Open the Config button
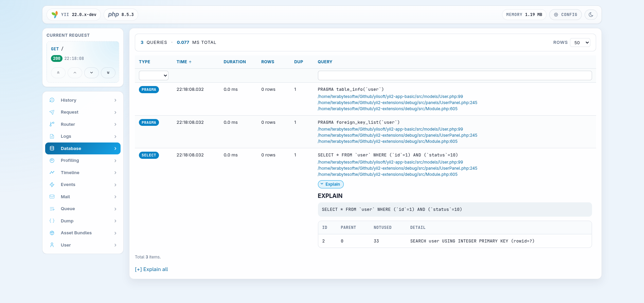This screenshot has width=644, height=303. [566, 15]
